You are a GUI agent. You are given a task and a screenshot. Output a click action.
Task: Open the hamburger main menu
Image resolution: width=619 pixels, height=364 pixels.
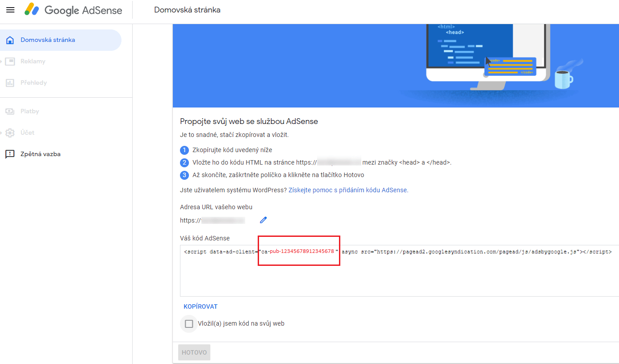tap(10, 10)
